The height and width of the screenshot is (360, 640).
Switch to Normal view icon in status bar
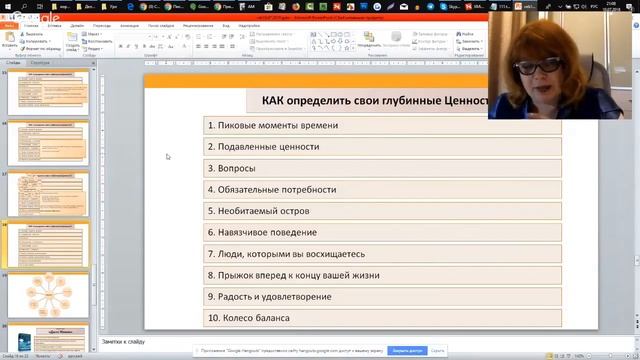(x=549, y=356)
